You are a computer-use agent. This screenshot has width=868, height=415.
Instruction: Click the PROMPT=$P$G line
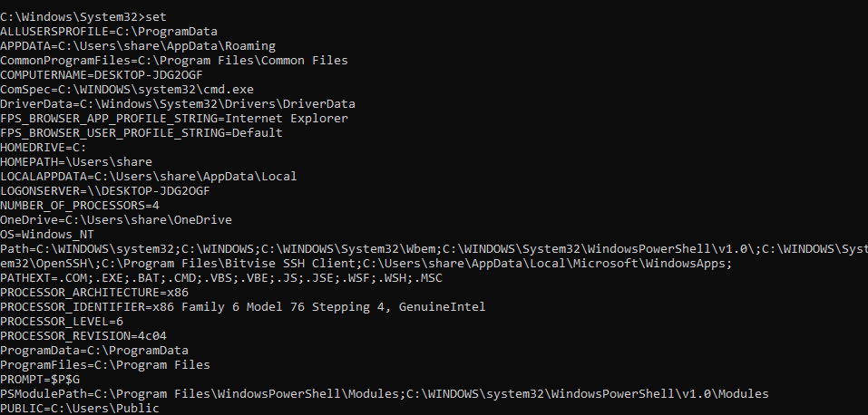[40, 379]
